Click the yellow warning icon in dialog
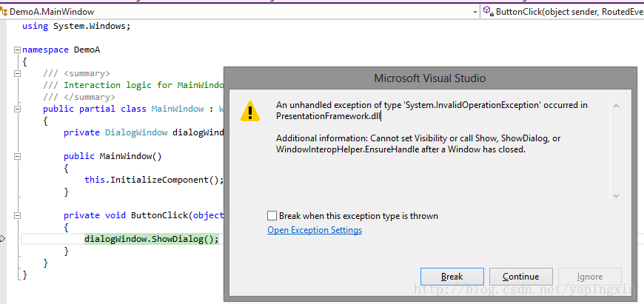Viewport: 644px width, 304px height. (250, 111)
